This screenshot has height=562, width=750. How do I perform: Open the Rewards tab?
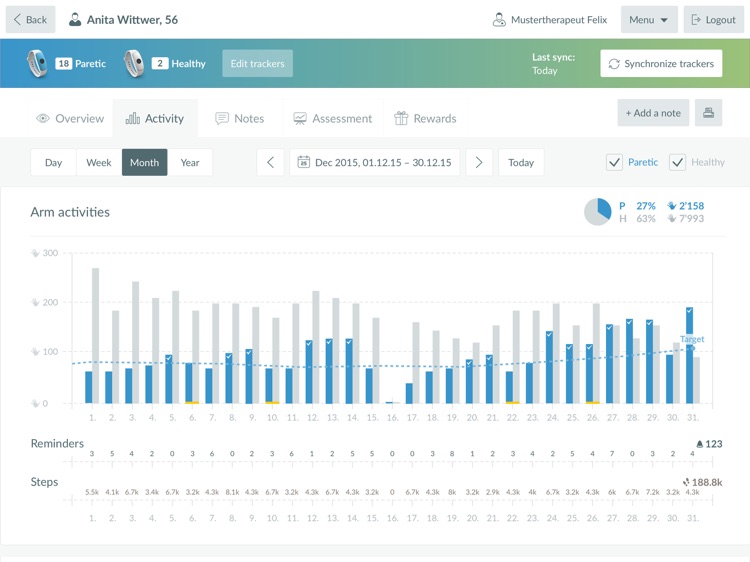(425, 118)
